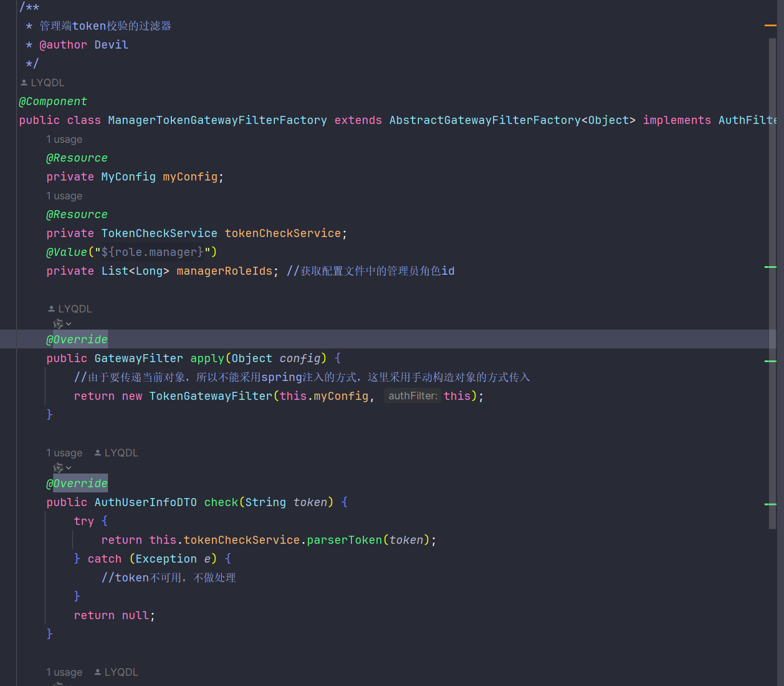Click the green stripe marker beside check method line
The height and width of the screenshot is (686, 784).
click(x=770, y=504)
